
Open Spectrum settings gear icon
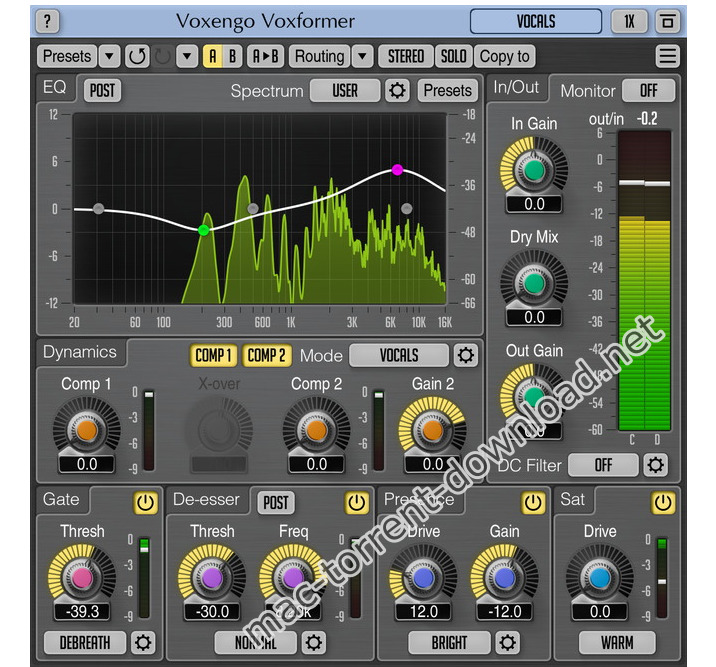click(x=397, y=90)
